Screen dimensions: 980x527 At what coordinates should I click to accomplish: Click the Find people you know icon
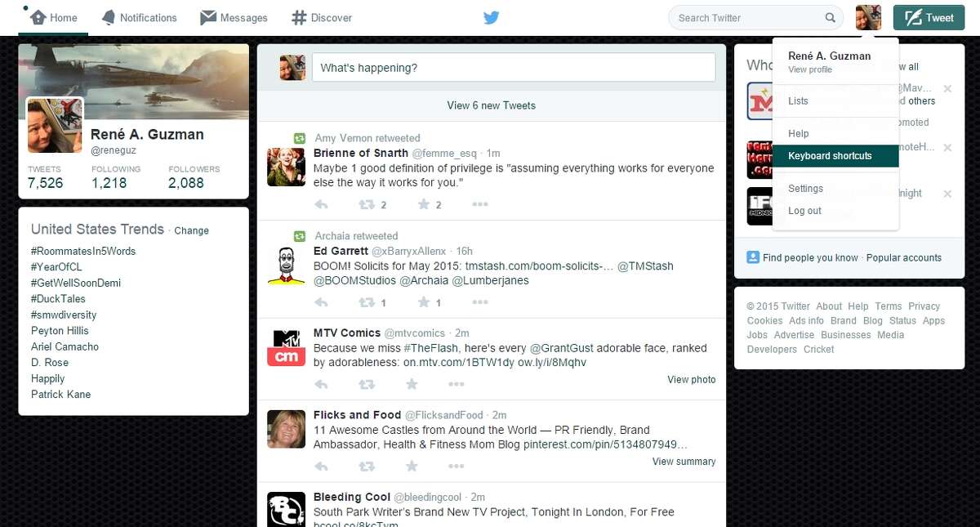point(752,257)
